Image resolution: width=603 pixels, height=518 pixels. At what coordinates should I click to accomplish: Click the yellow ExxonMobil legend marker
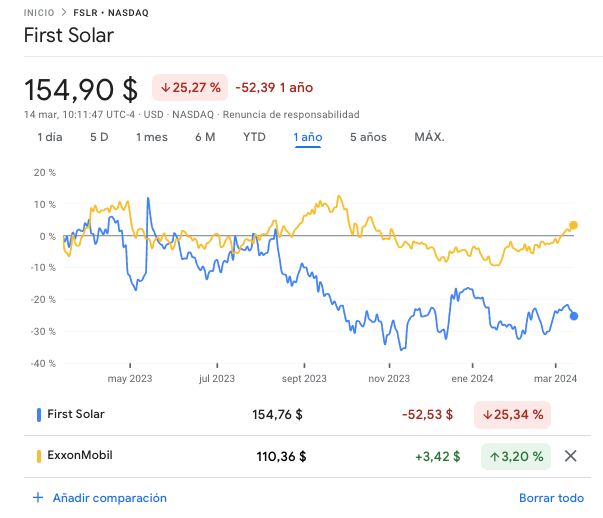pyautogui.click(x=38, y=456)
